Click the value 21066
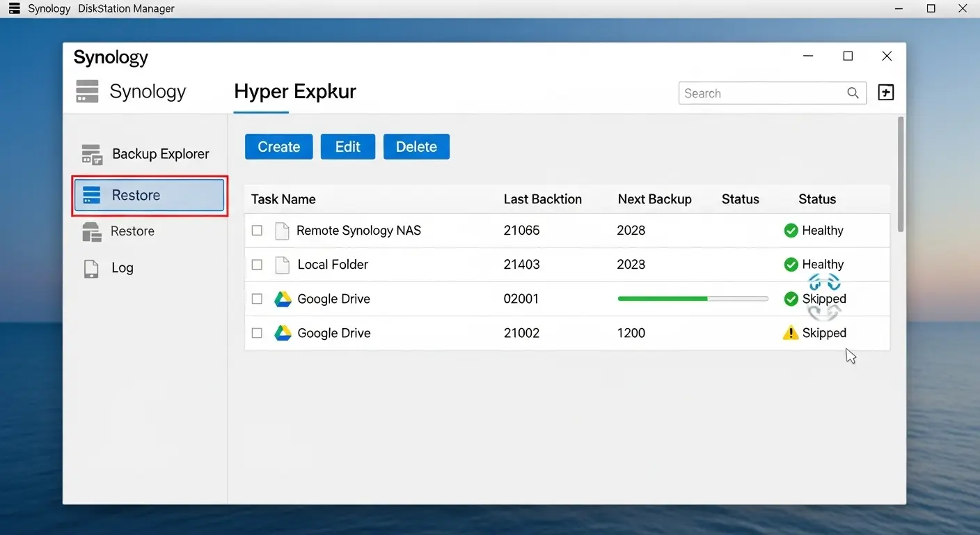Image resolution: width=980 pixels, height=535 pixels. tap(522, 231)
